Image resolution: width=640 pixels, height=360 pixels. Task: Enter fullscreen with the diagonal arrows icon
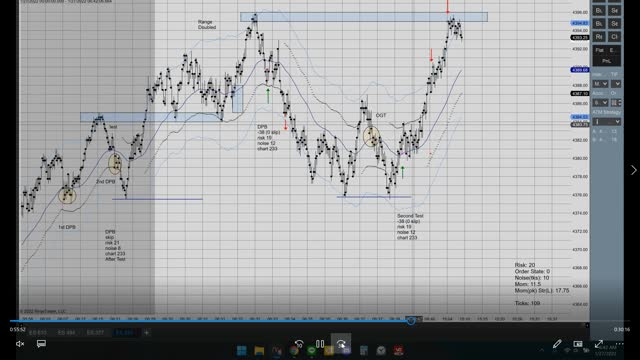(599, 344)
